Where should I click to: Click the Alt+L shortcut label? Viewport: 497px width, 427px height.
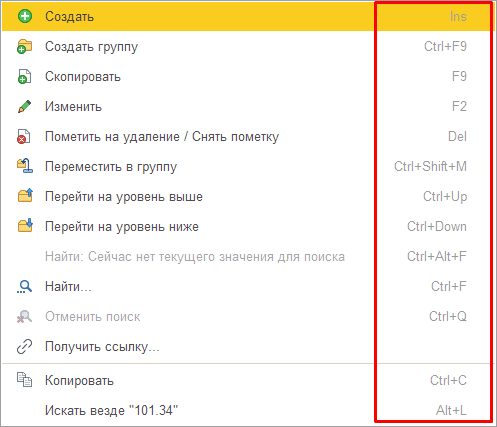(451, 410)
